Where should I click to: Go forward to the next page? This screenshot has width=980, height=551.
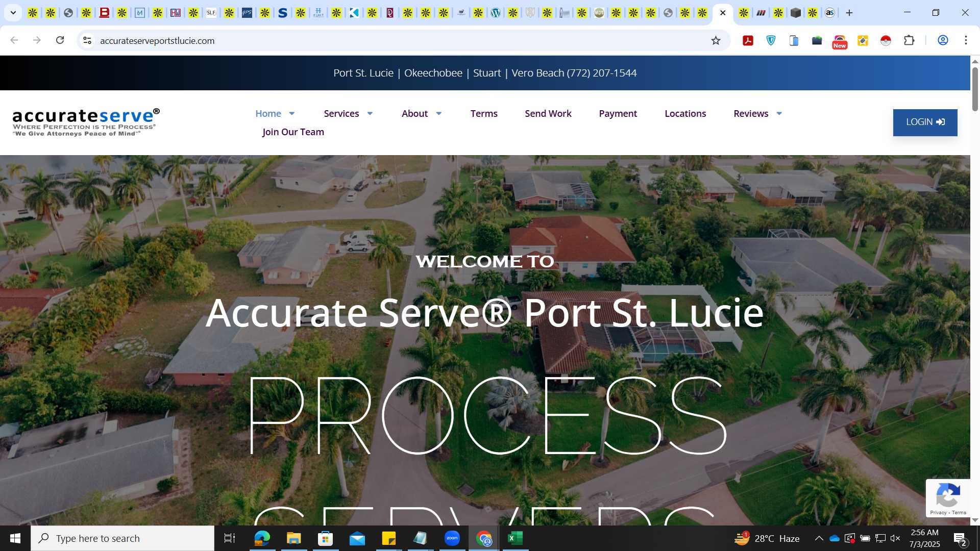pos(37,40)
